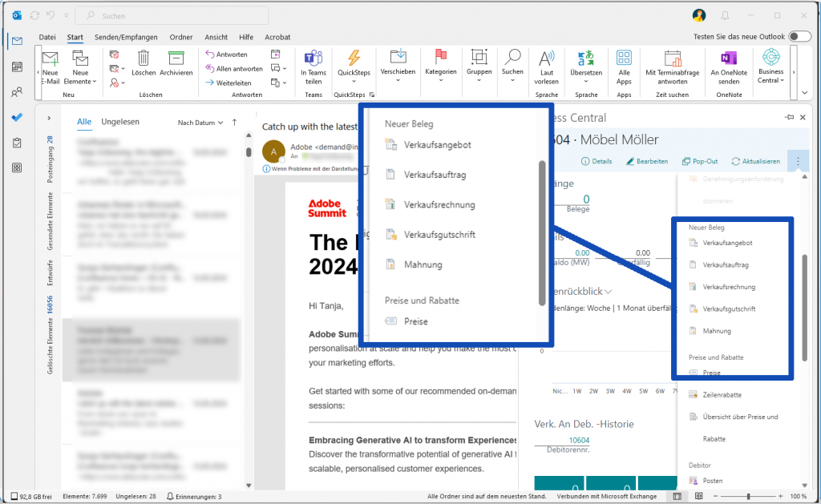The height and width of the screenshot is (504, 821).
Task: Click the three-dot more actions button
Action: 798,161
